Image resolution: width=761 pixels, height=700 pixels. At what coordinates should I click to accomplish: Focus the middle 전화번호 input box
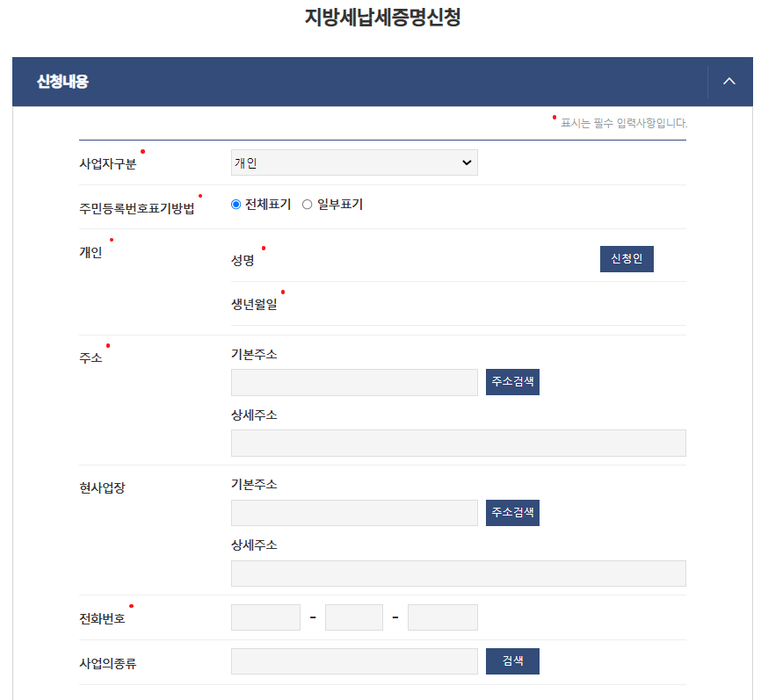click(x=354, y=617)
